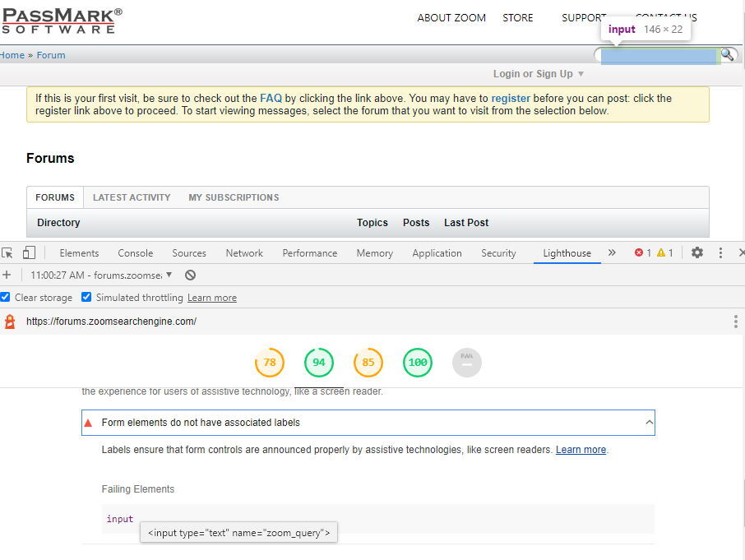Click the Failing Elements heading

pos(138,489)
